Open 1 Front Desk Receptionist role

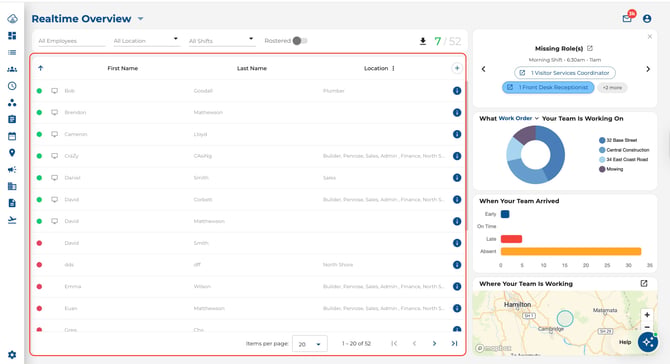[548, 87]
